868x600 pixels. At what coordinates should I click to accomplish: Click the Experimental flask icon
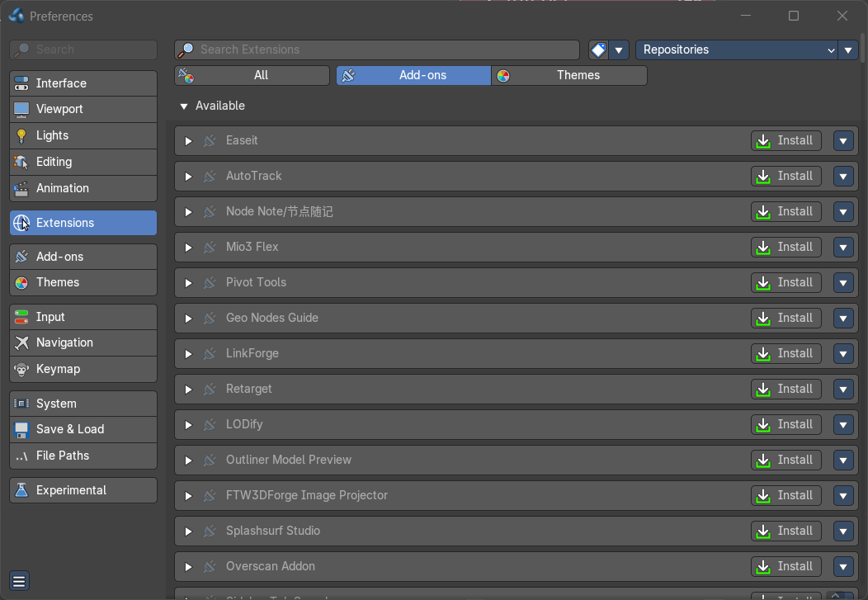click(x=21, y=490)
